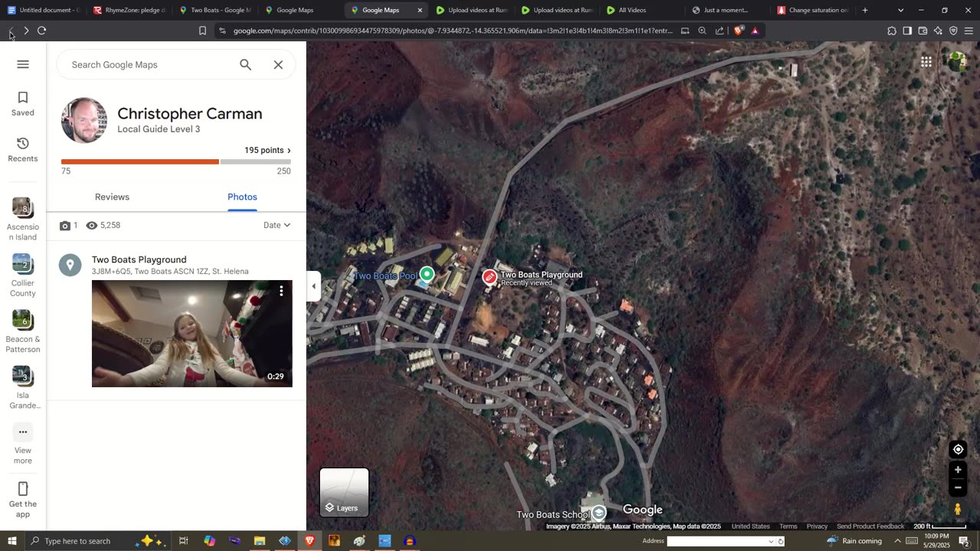Open the United States region link
This screenshot has height=551, width=980.
coord(750,527)
